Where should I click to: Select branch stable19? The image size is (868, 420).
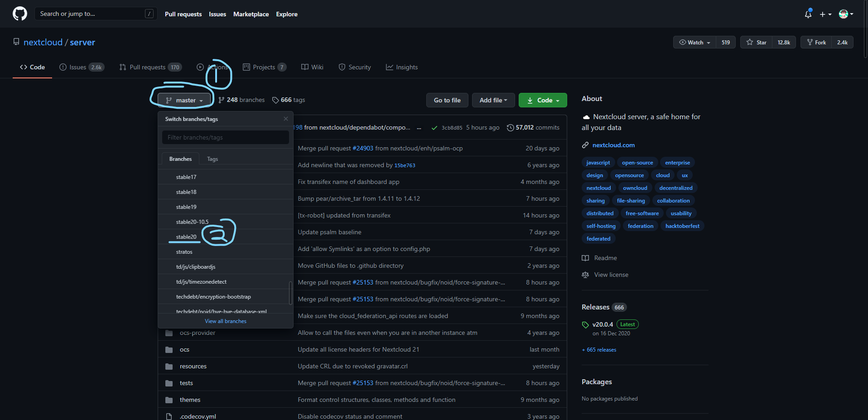coord(226,207)
